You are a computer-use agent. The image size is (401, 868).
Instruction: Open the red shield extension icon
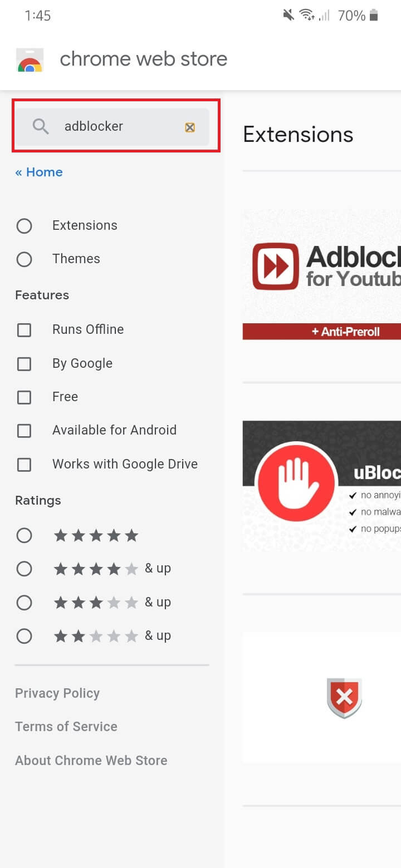(344, 698)
